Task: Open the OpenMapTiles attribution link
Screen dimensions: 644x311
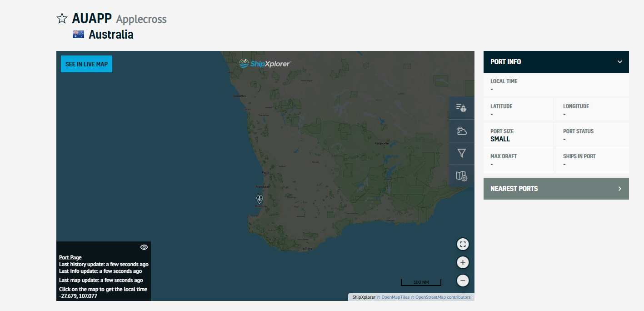Action: pyautogui.click(x=393, y=297)
